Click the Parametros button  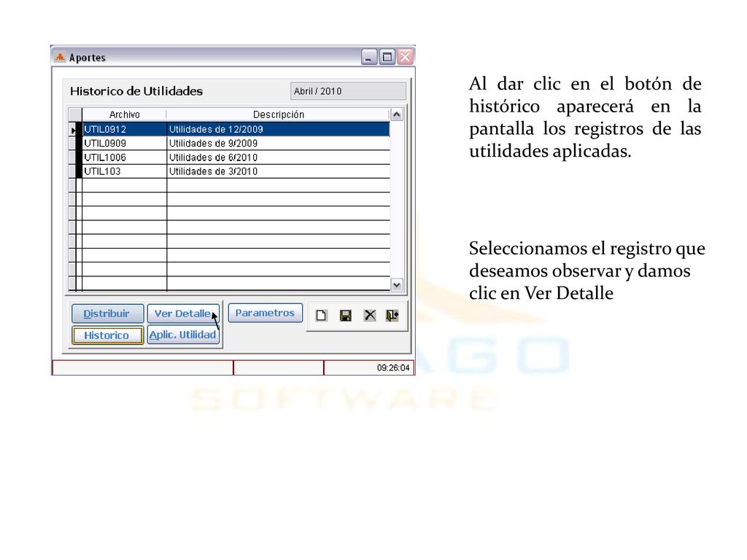(266, 313)
